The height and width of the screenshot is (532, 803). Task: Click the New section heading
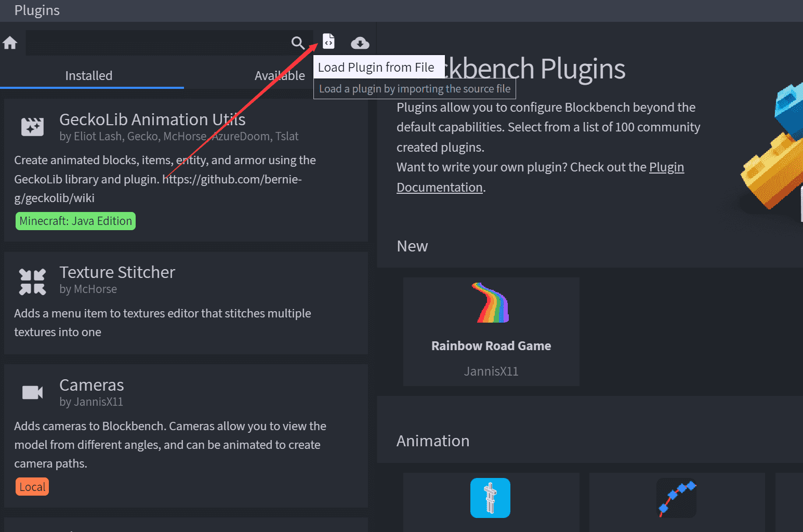(412, 246)
